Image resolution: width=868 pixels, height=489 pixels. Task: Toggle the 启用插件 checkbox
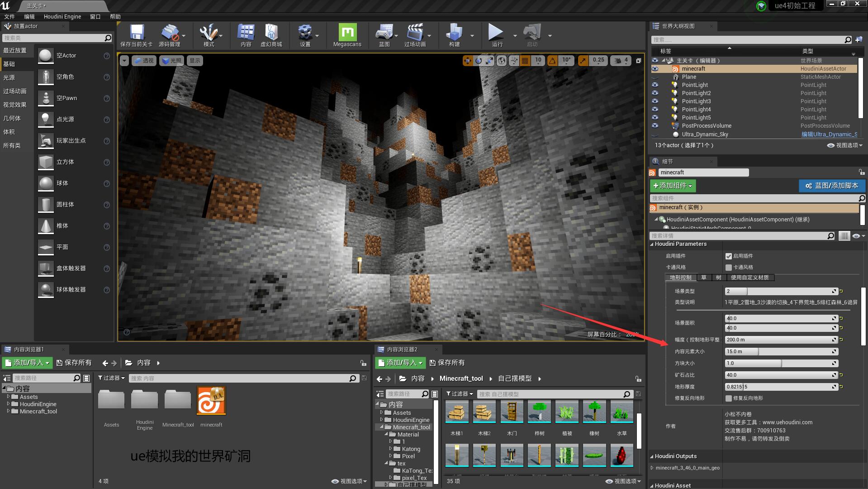[x=728, y=256]
